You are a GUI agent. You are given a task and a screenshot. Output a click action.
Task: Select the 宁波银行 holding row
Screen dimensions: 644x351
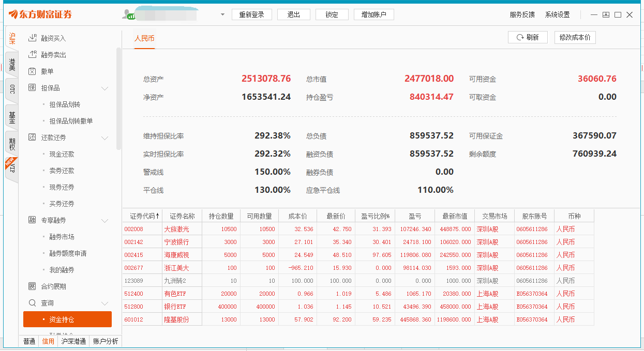(358, 242)
